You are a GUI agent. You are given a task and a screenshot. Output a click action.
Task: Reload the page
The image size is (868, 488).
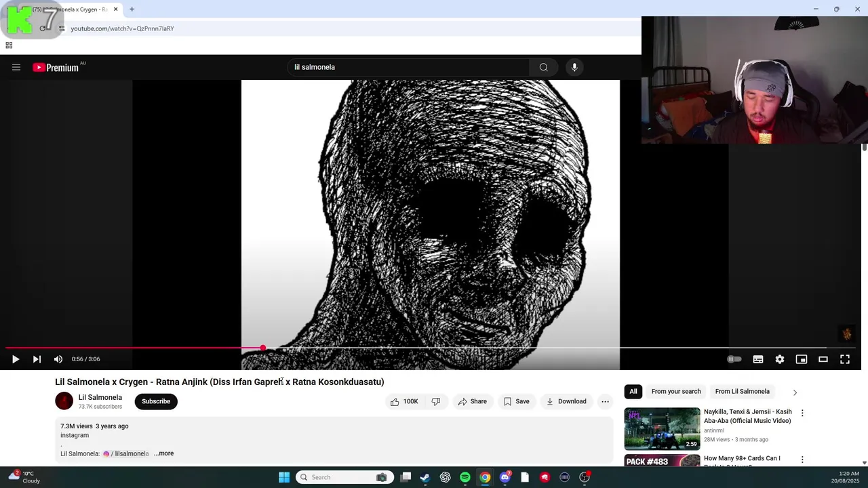coord(43,28)
